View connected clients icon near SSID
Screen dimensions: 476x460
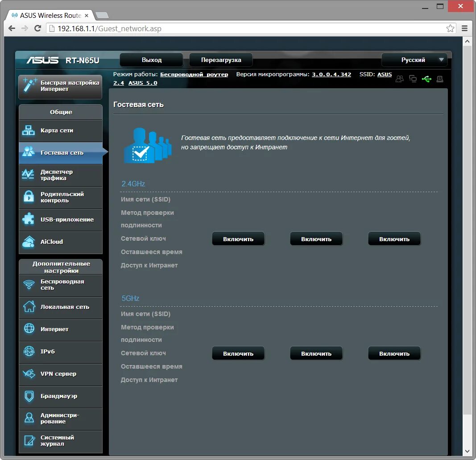click(x=399, y=79)
